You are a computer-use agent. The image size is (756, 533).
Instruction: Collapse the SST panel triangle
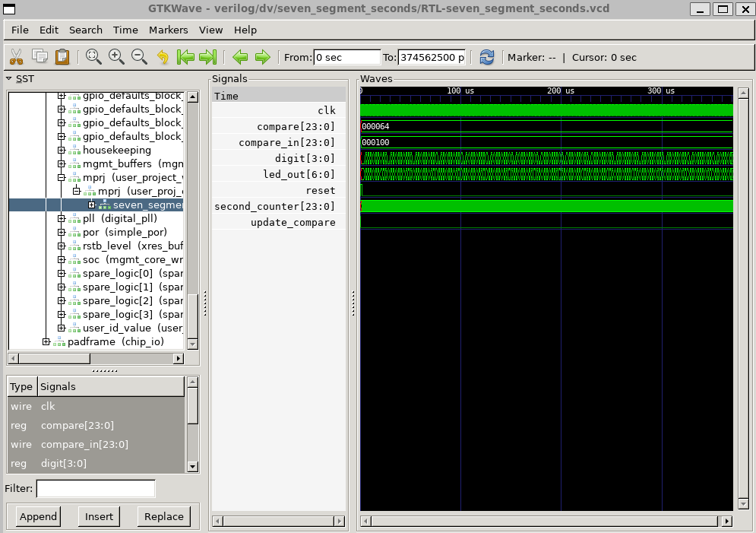pyautogui.click(x=8, y=78)
